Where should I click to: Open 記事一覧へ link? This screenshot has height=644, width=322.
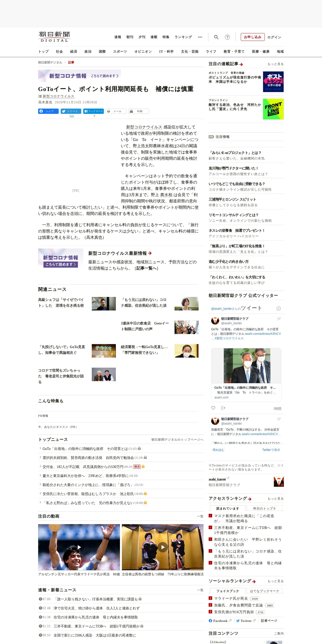146,268
